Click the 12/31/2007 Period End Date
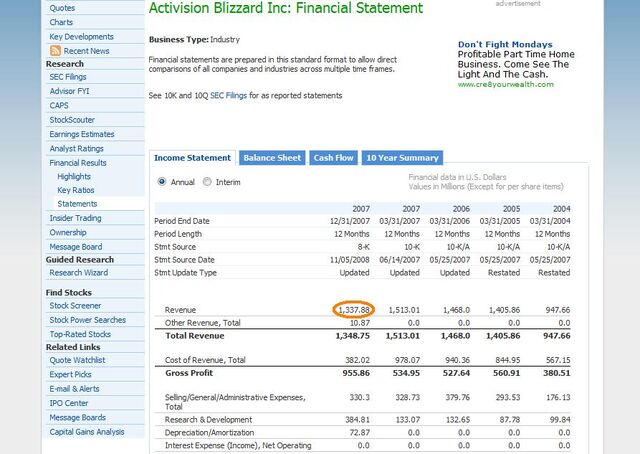Image resolution: width=640 pixels, height=454 pixels. point(350,221)
